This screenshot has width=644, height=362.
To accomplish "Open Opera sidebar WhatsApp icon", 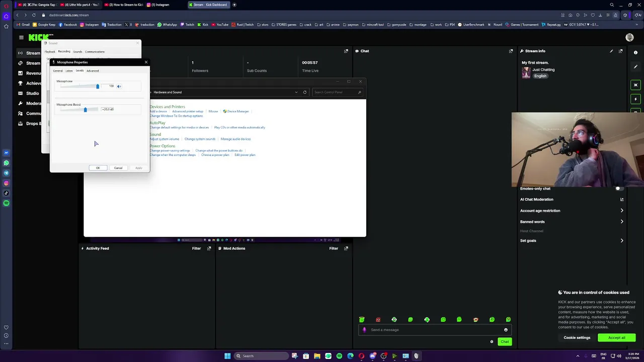I will [x=6, y=163].
